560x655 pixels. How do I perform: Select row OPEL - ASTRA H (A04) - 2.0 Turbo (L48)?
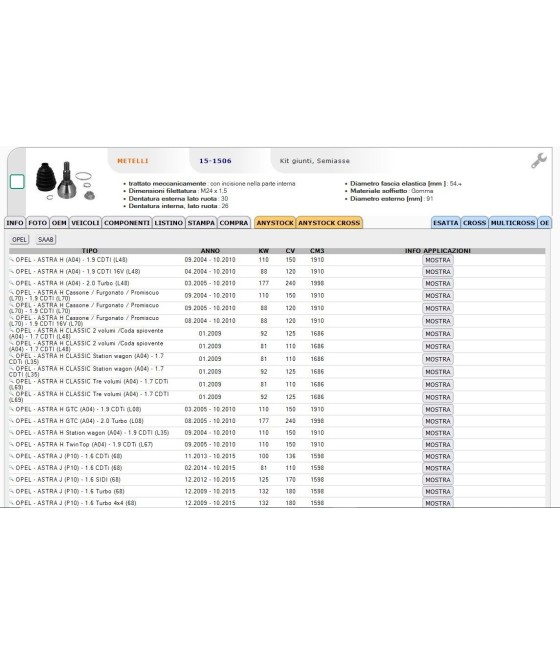277,283
